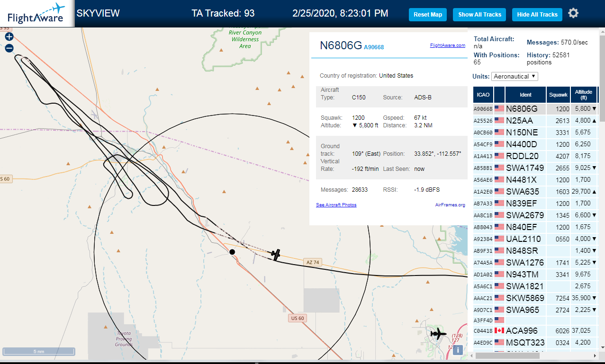This screenshot has width=605, height=364.
Task: Select the ACA996 aircraft row
Action: click(x=535, y=330)
